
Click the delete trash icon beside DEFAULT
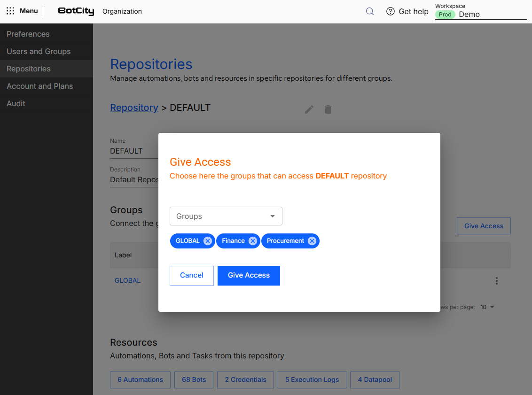[328, 109]
